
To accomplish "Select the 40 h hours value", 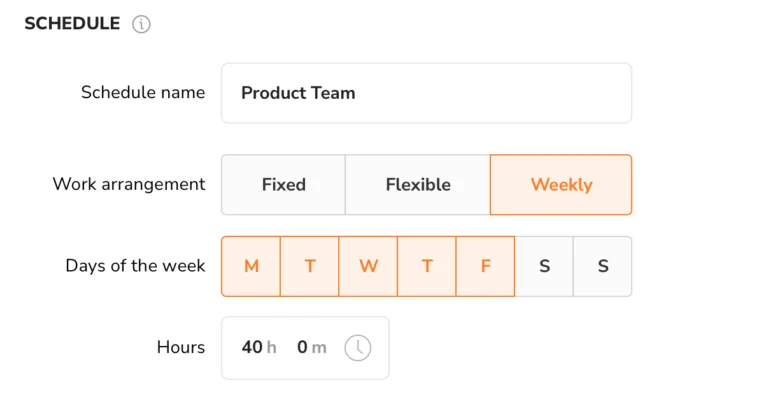I will click(x=259, y=347).
